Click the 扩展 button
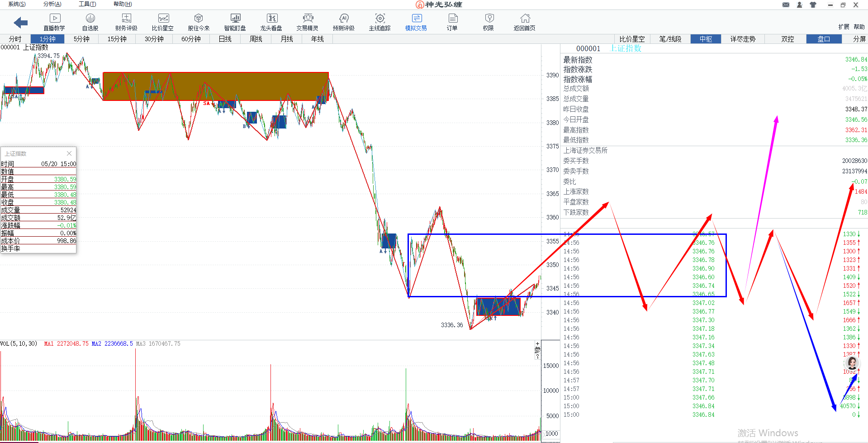 843,27
